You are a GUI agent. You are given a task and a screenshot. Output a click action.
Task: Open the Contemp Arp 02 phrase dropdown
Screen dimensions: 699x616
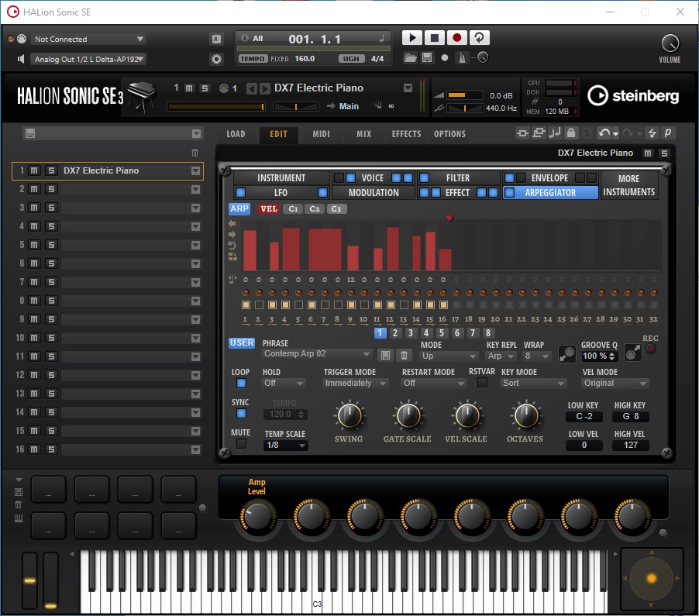(x=318, y=353)
